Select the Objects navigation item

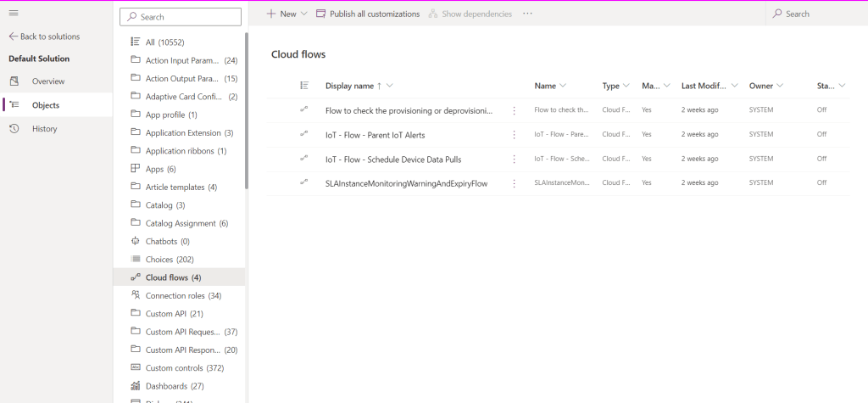coord(46,105)
